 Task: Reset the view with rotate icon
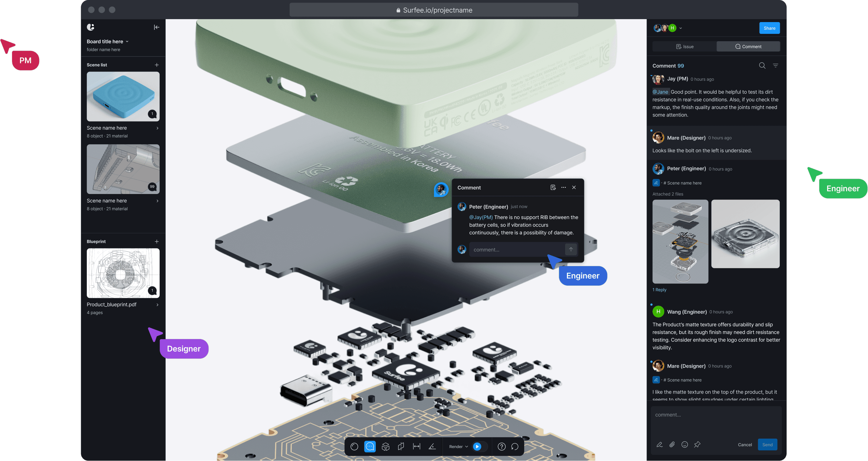(515, 447)
